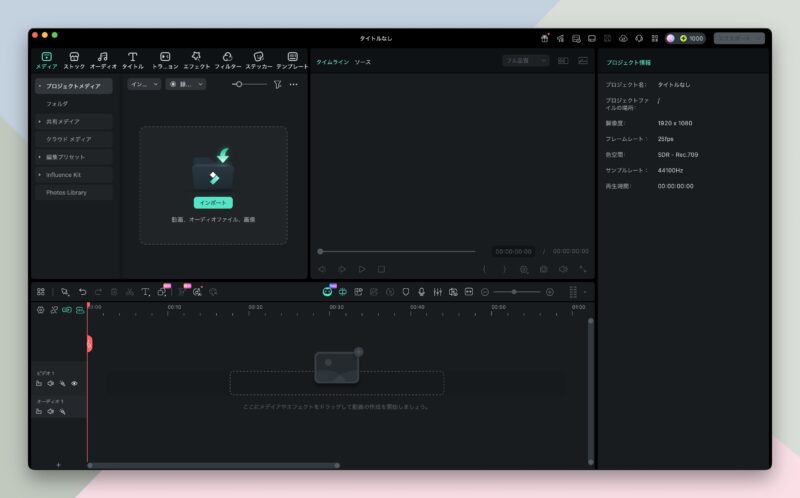This screenshot has width=800, height=498.
Task: Open the audio mixer icon in timeline toolbar
Action: click(437, 292)
